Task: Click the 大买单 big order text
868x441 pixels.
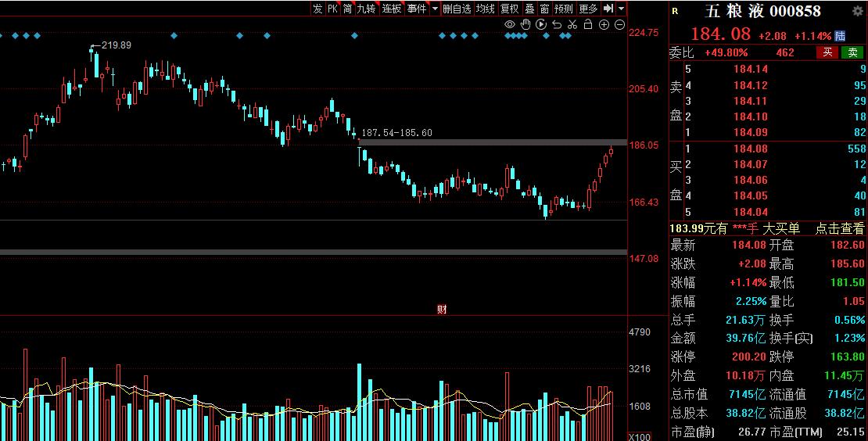Action: pyautogui.click(x=781, y=228)
